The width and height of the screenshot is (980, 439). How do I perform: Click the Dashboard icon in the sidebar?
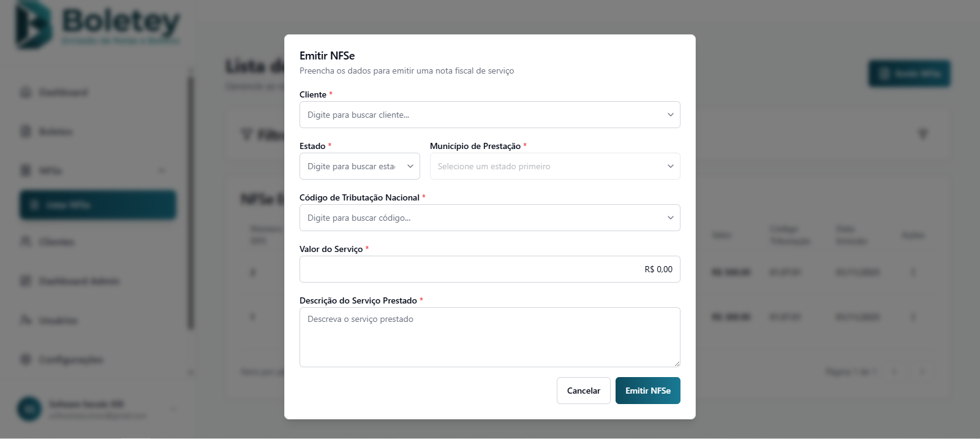click(x=26, y=93)
